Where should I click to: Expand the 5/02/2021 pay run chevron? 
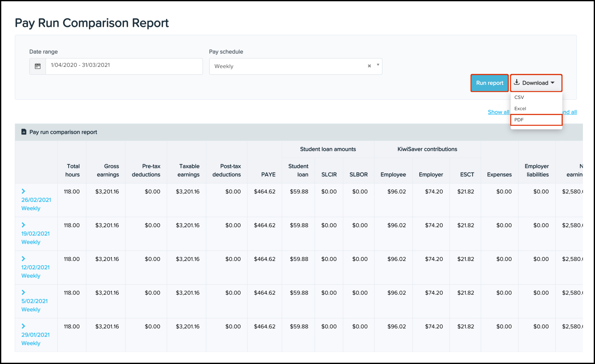[24, 293]
